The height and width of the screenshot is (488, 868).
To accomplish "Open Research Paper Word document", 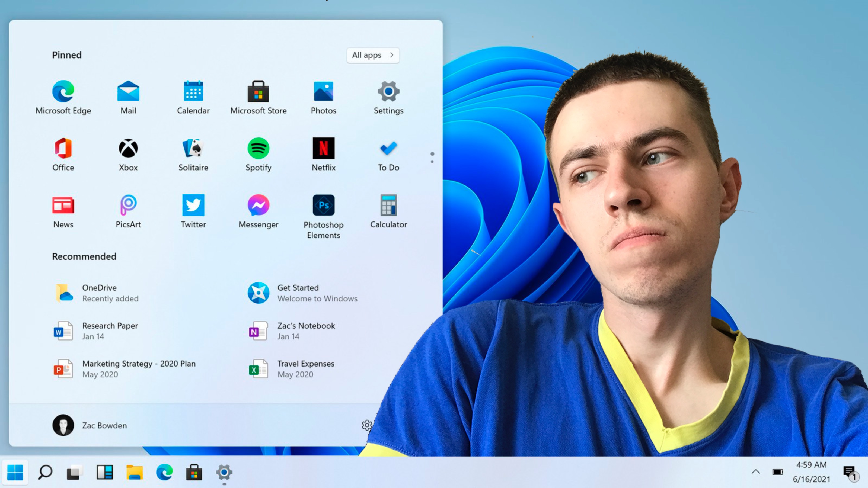I will point(110,331).
